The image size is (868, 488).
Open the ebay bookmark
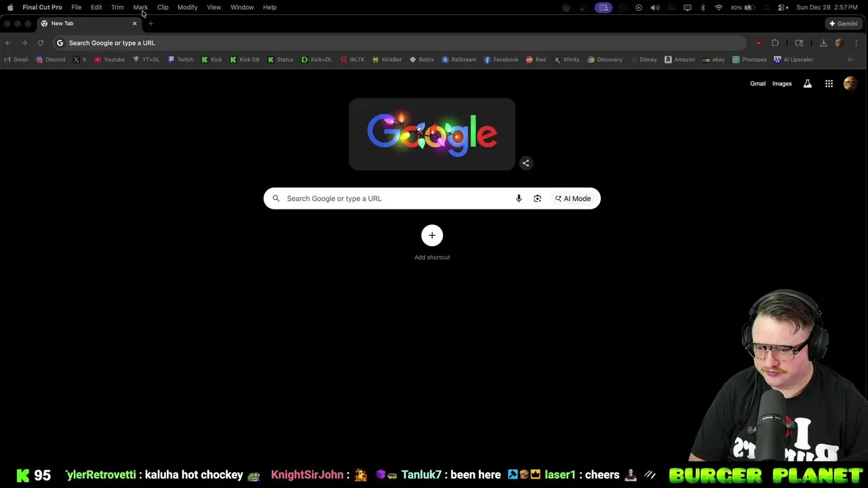click(714, 60)
